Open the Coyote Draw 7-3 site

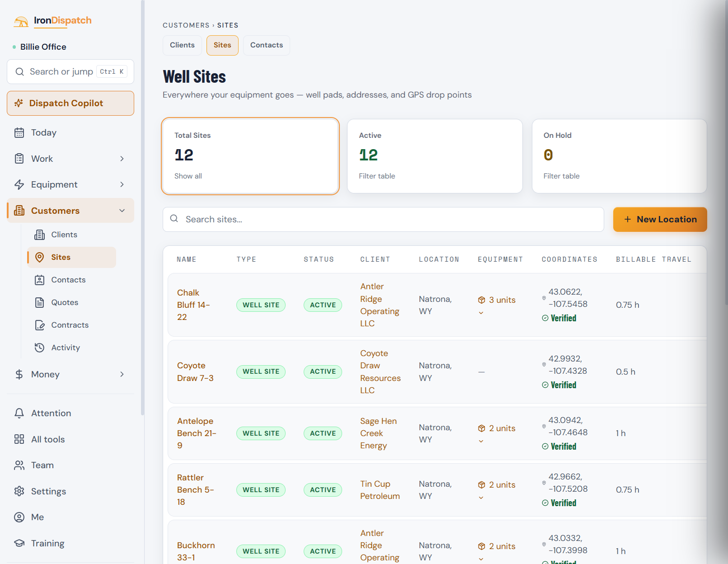pyautogui.click(x=195, y=372)
